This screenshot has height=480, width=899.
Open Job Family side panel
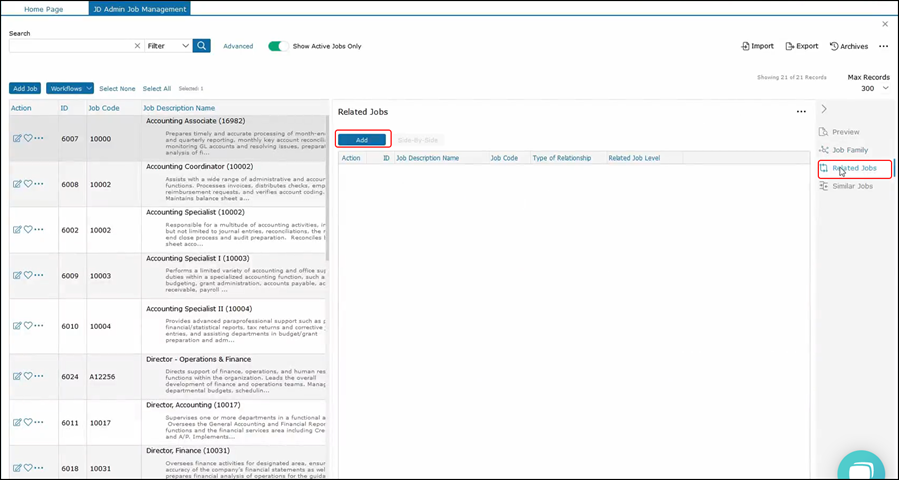click(x=849, y=150)
